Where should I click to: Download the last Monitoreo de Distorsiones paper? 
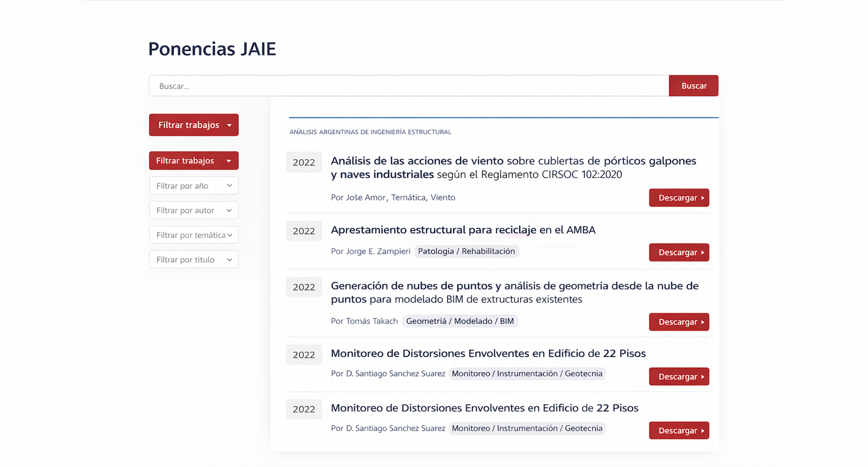[x=679, y=430]
